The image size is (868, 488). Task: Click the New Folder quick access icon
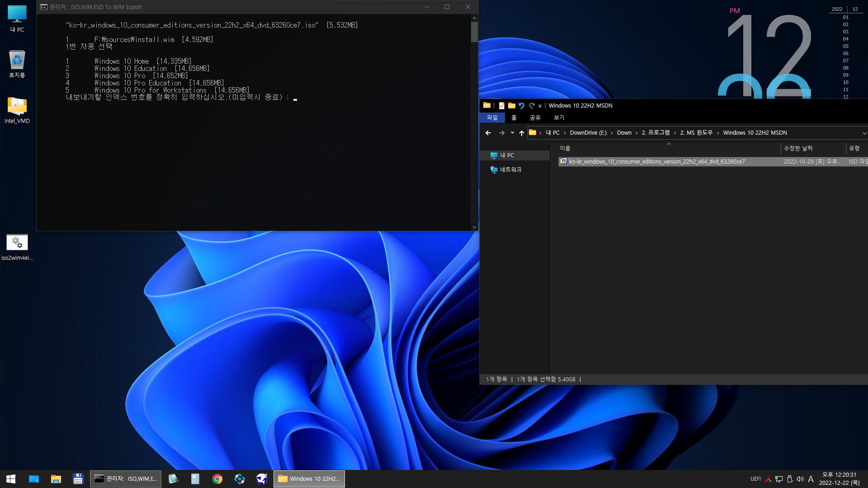point(512,105)
